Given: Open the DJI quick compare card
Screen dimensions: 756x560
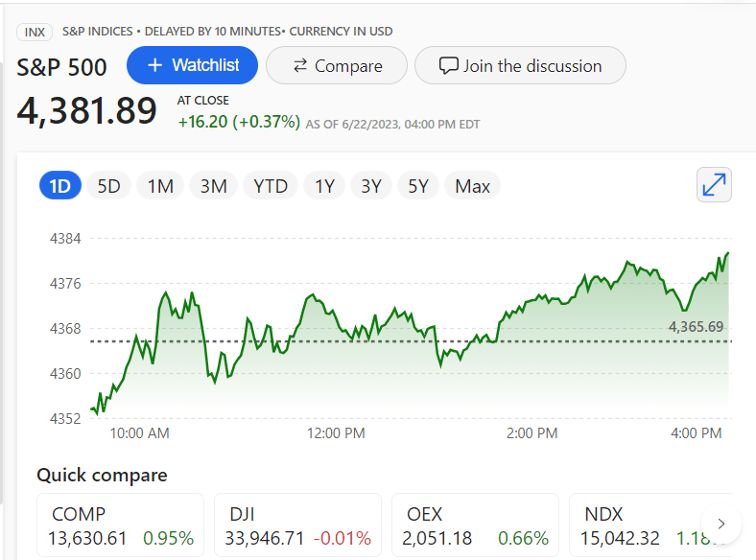Looking at the screenshot, I should [x=298, y=525].
